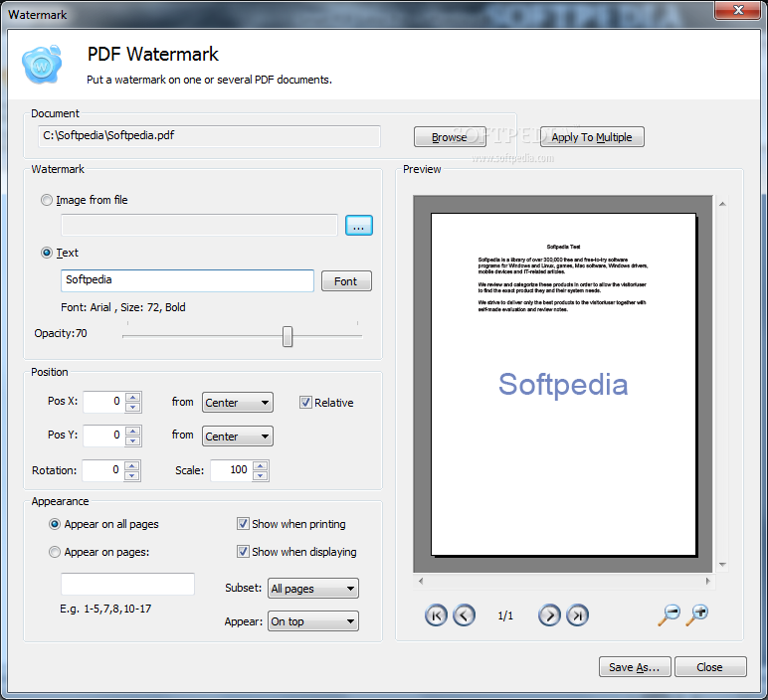768x700 pixels.
Task: Toggle Show when printing checkbox
Action: 243,524
